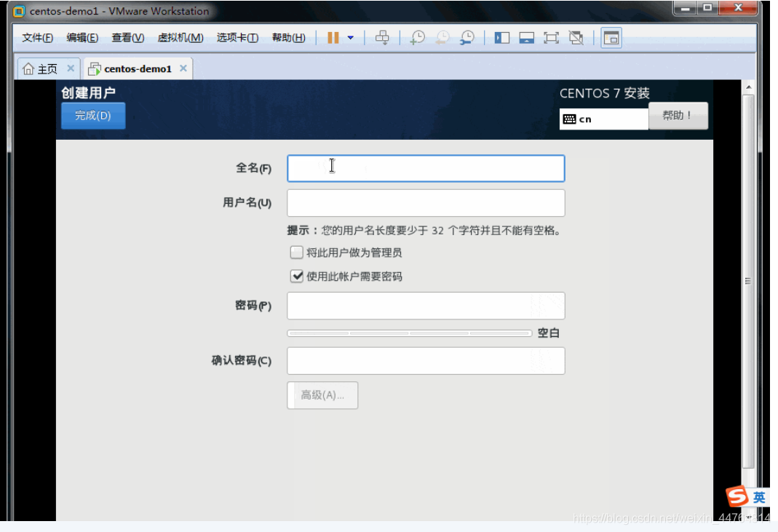Maximize the VMware Workstation window
The height and width of the screenshot is (532, 778).
point(708,8)
